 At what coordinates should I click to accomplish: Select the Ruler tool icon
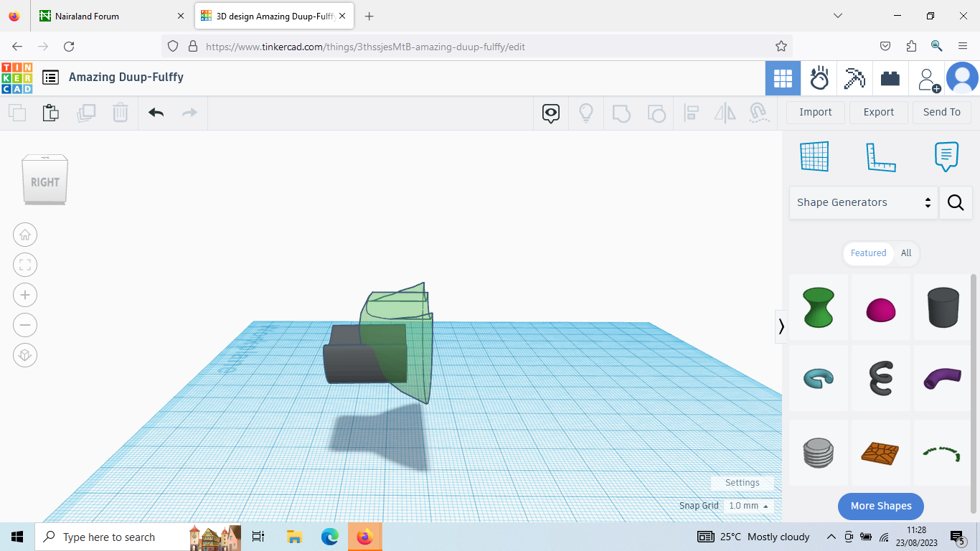point(881,156)
